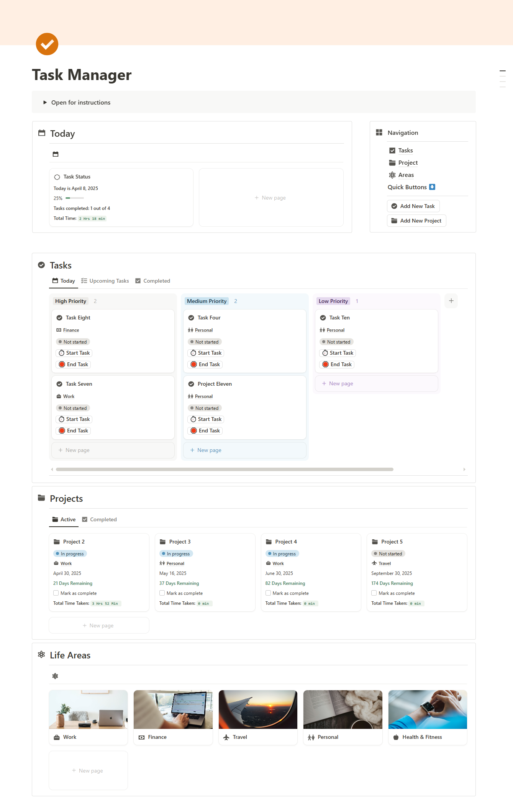Image resolution: width=513 pixels, height=812 pixels.
Task: Open the Travel sunset thumbnail image
Action: [x=258, y=709]
